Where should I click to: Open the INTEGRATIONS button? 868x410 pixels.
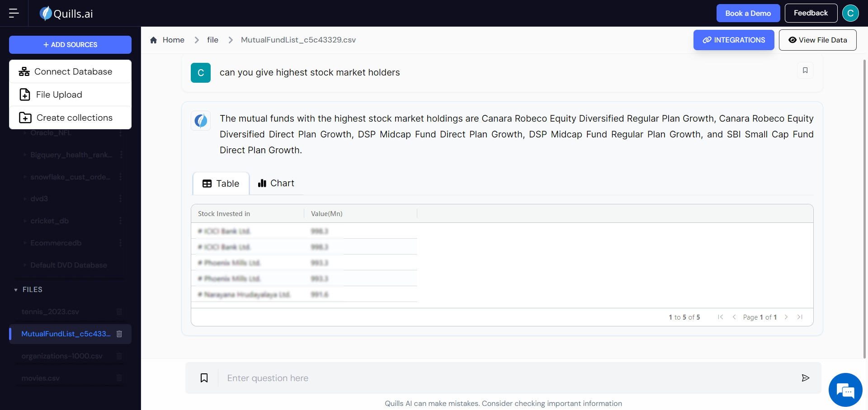pos(734,40)
